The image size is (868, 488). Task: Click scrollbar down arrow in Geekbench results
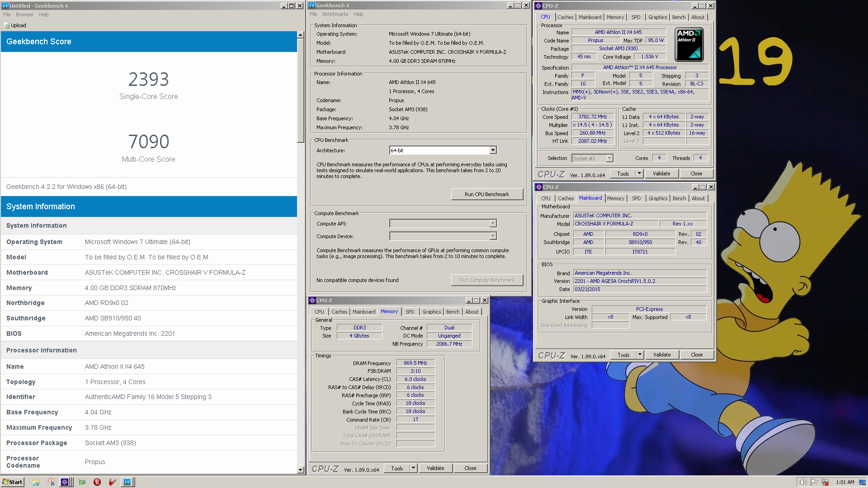[x=301, y=470]
